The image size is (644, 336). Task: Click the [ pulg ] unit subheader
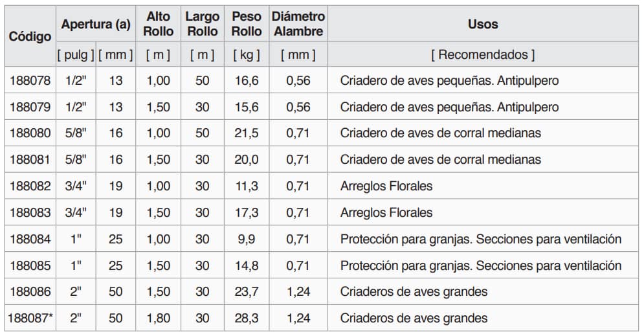click(76, 55)
